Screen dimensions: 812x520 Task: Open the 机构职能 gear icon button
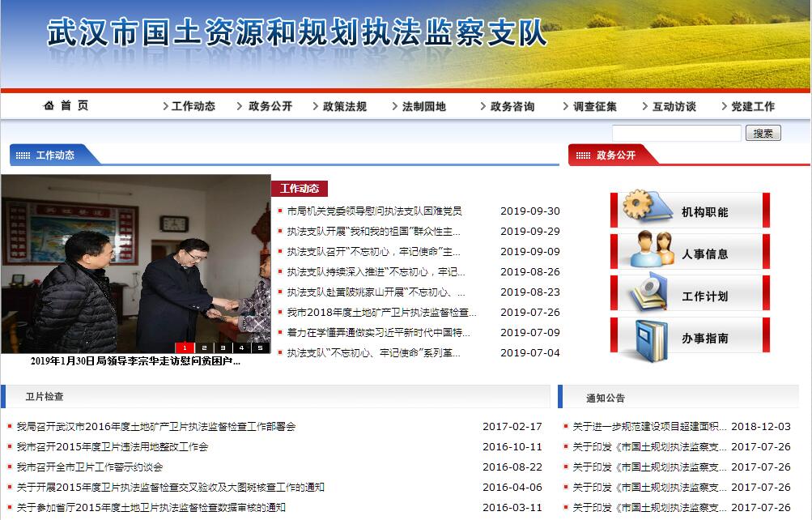690,209
